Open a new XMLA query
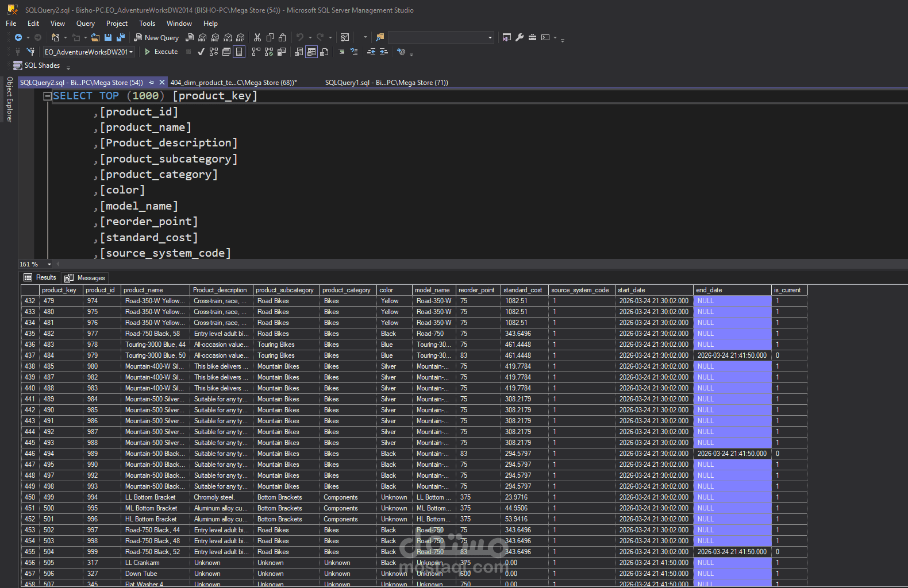The image size is (908, 588). [228, 37]
